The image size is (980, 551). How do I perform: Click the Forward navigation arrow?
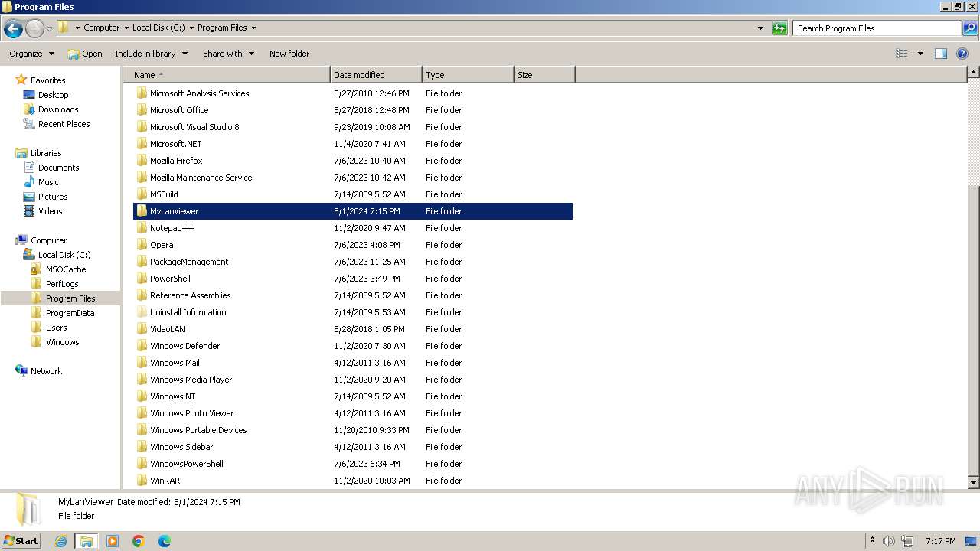click(34, 28)
